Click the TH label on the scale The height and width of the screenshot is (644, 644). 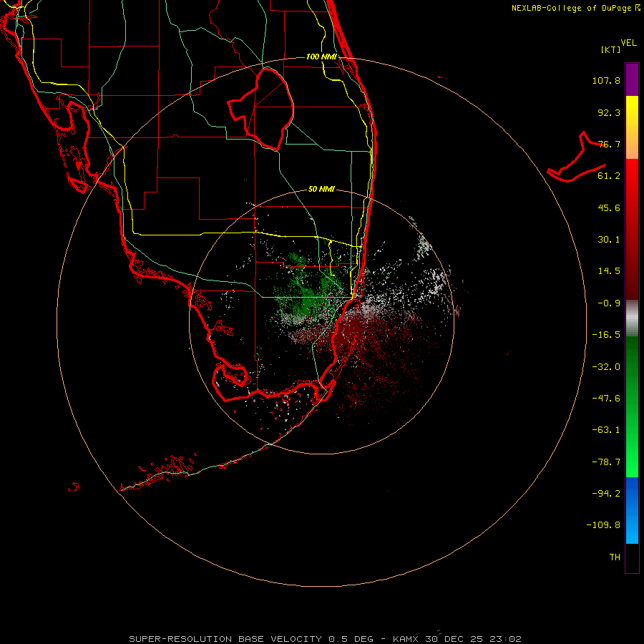pyautogui.click(x=615, y=557)
